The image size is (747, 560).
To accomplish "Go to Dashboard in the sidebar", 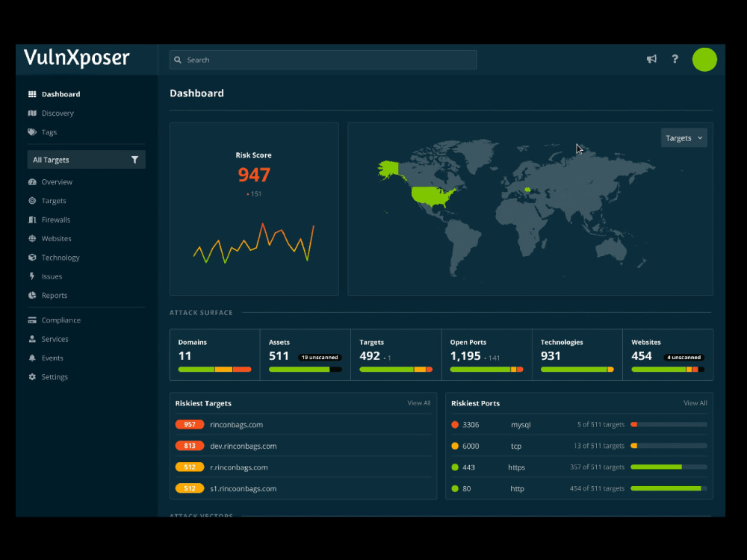I will click(x=61, y=94).
